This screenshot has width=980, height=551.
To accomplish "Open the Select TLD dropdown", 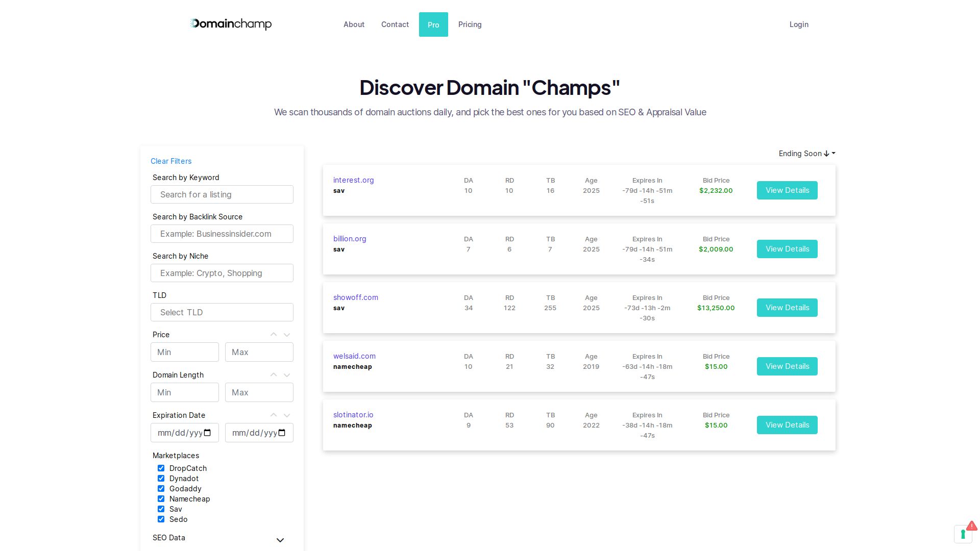I will click(x=222, y=312).
